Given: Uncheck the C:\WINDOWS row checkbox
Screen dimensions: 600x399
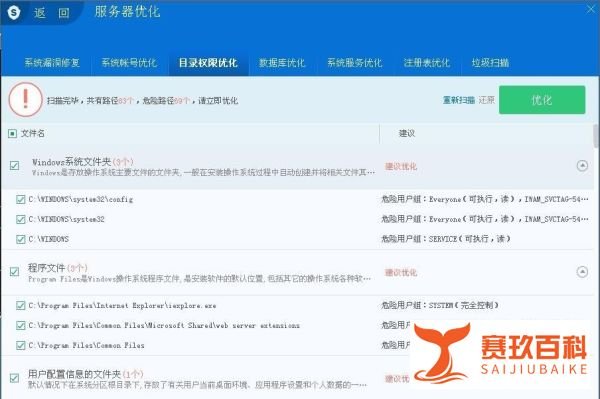Looking at the screenshot, I should point(21,239).
